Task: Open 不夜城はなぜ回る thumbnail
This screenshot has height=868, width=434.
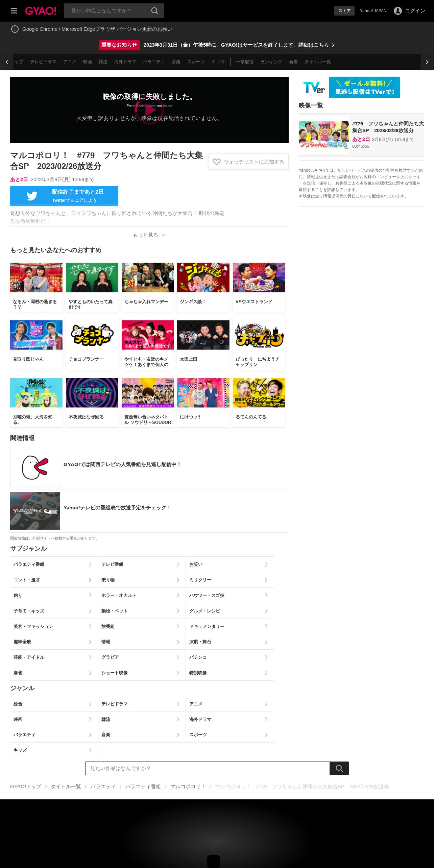Action: (92, 393)
